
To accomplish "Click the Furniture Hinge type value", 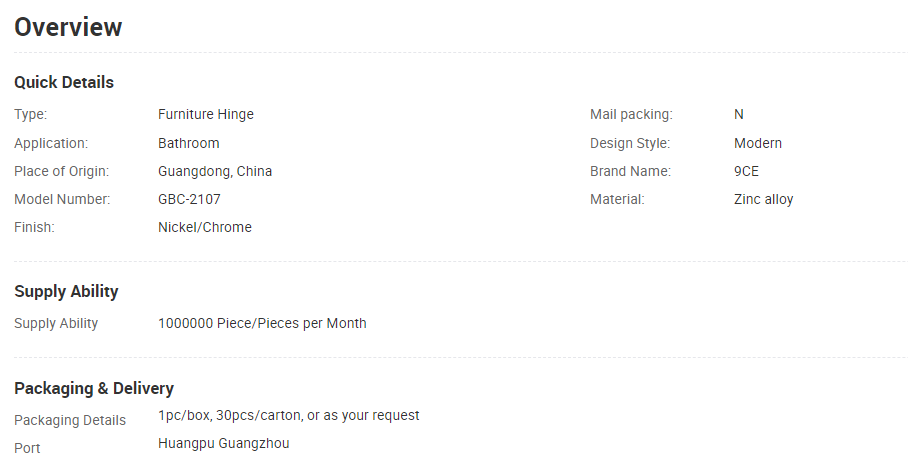I will pos(206,115).
